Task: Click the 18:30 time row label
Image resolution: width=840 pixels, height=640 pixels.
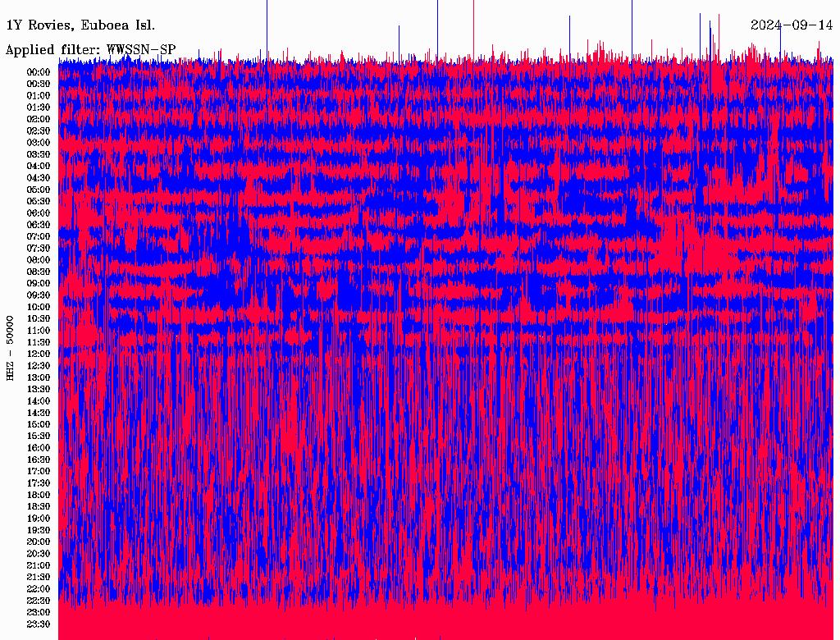Action: coord(39,506)
